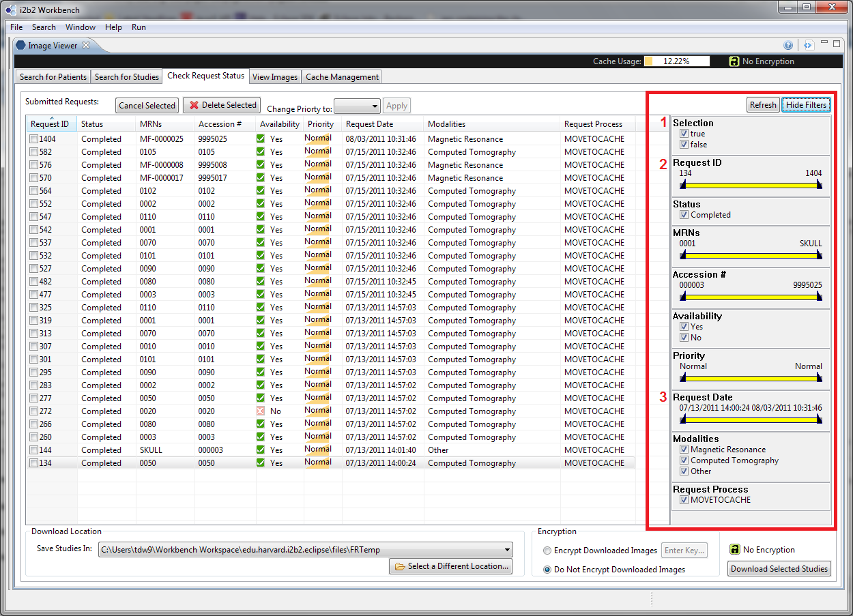Click the lock icon beside Download Selected Studies
Screen dimensions: 853x616
click(734, 550)
